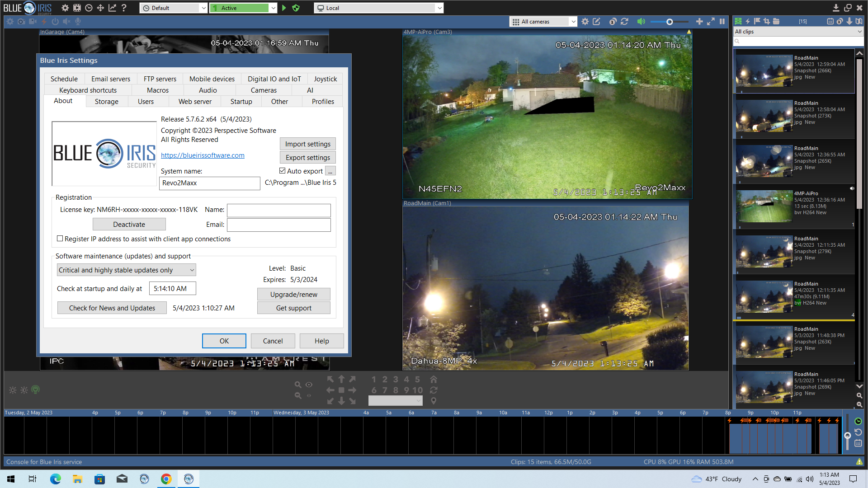
Task: Open the clips calendar icon
Action: (x=830, y=21)
